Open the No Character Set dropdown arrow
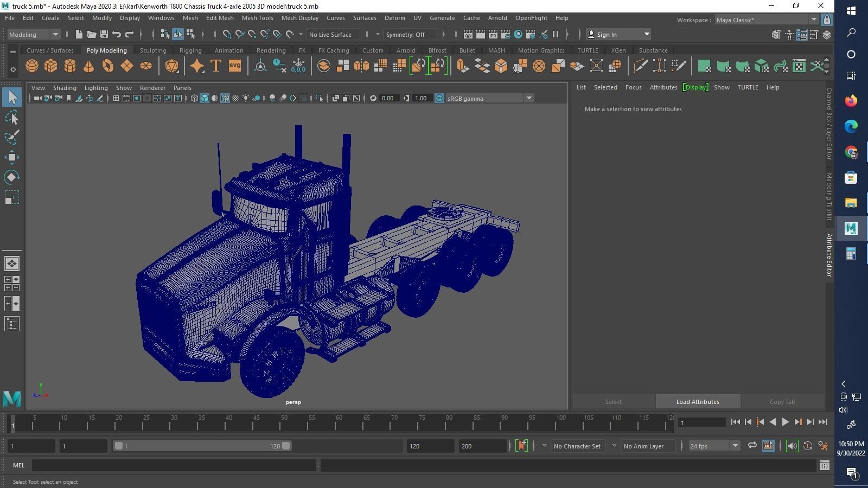Viewport: 868px width, 488px height. (544, 446)
